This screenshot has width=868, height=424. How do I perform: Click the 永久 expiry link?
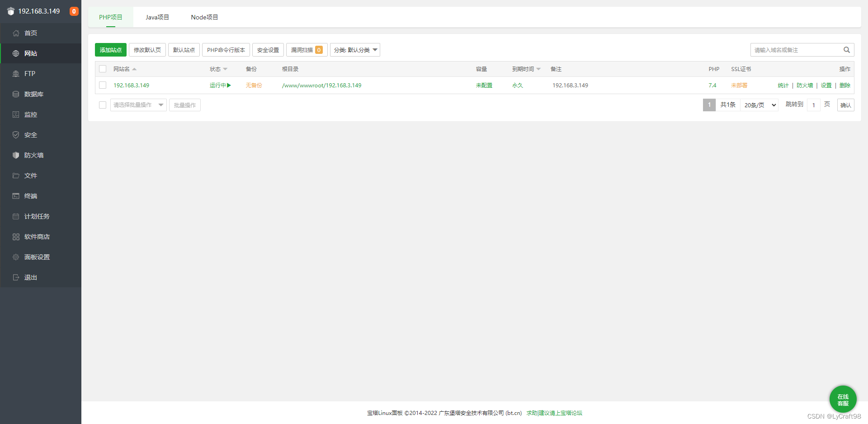pos(518,85)
